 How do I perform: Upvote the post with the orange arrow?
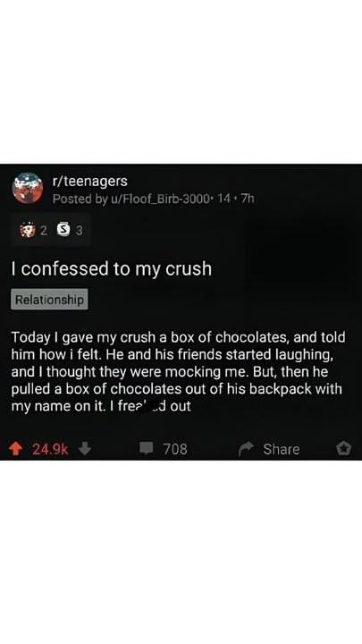[x=15, y=449]
